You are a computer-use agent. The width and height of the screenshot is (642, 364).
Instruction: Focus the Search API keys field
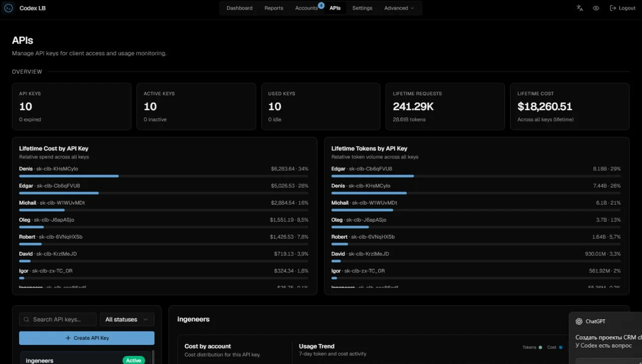(x=58, y=319)
